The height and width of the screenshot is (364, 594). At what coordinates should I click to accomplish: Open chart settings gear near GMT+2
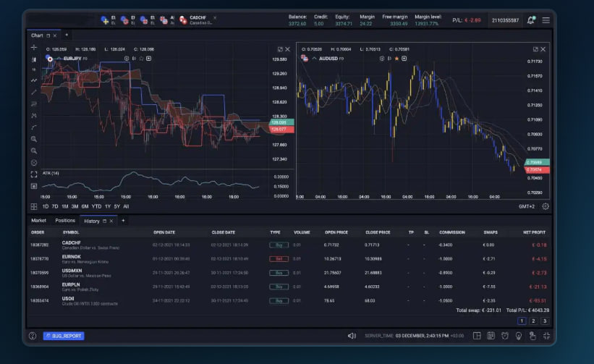coord(546,206)
